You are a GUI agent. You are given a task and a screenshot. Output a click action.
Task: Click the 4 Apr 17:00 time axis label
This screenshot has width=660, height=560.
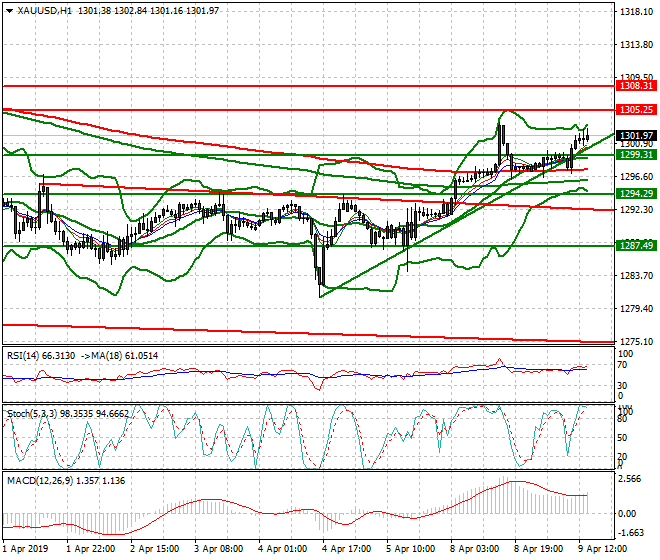[x=346, y=549]
